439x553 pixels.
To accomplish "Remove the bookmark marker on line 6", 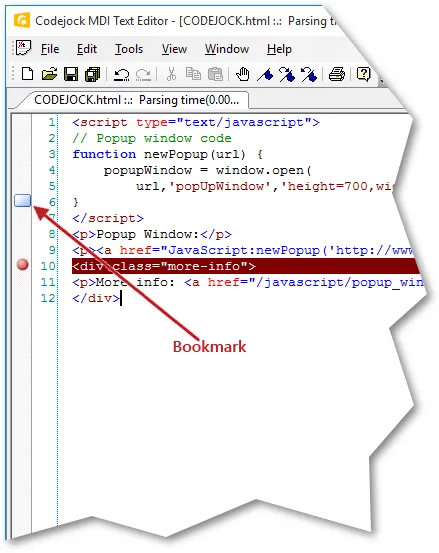I will coord(23,201).
